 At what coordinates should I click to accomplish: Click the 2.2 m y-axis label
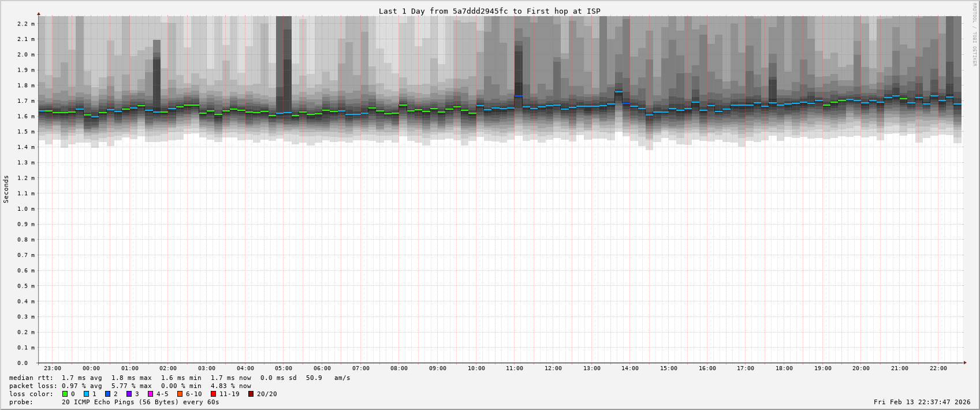[25, 24]
